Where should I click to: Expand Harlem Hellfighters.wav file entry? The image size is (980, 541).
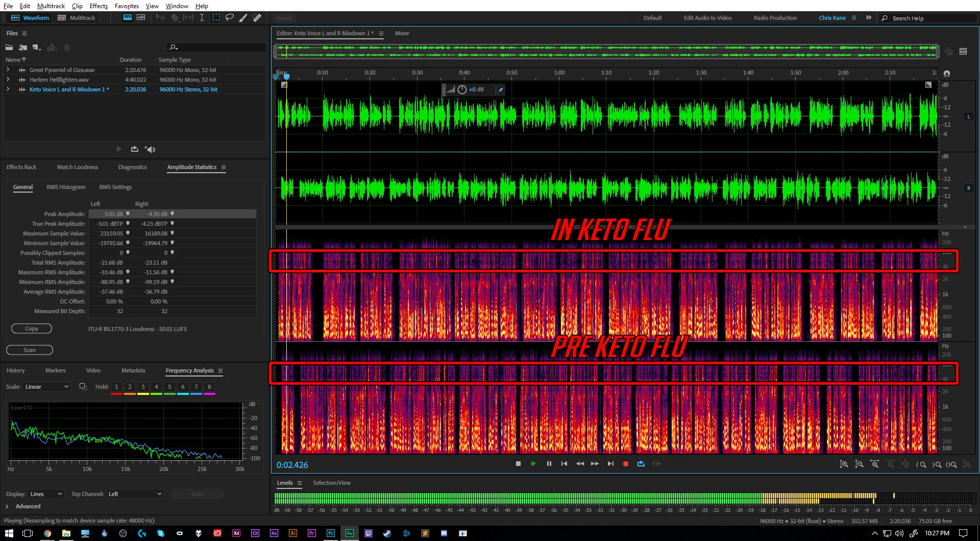8,80
